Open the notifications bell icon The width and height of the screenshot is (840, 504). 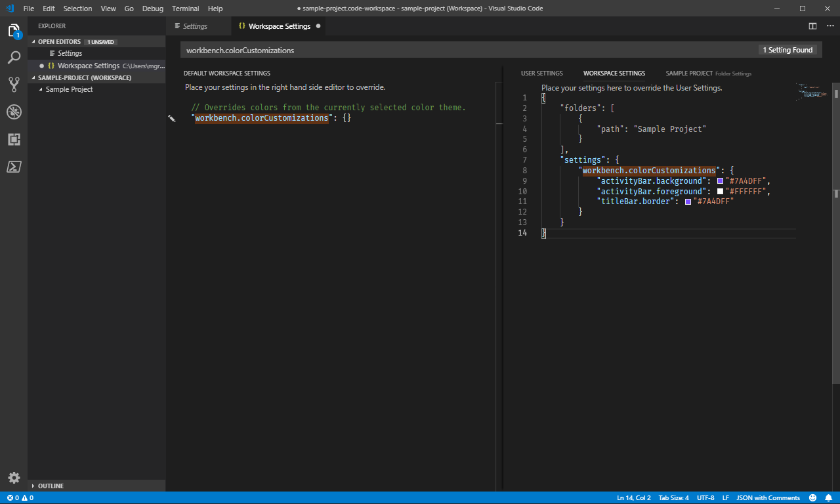(x=828, y=498)
